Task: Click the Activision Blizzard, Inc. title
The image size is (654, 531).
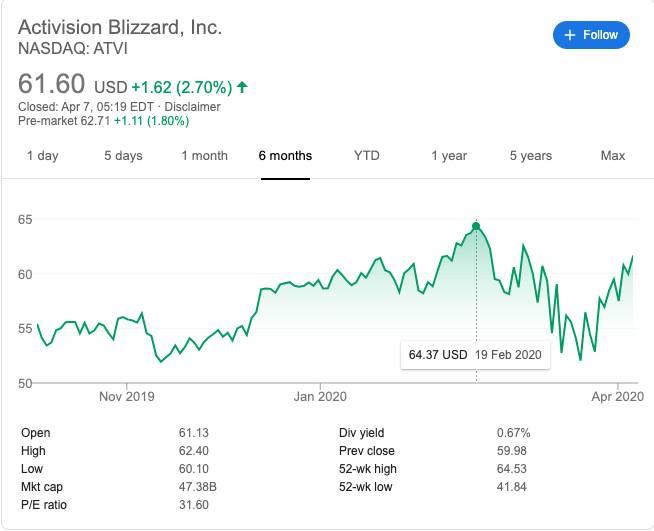Action: pyautogui.click(x=120, y=27)
